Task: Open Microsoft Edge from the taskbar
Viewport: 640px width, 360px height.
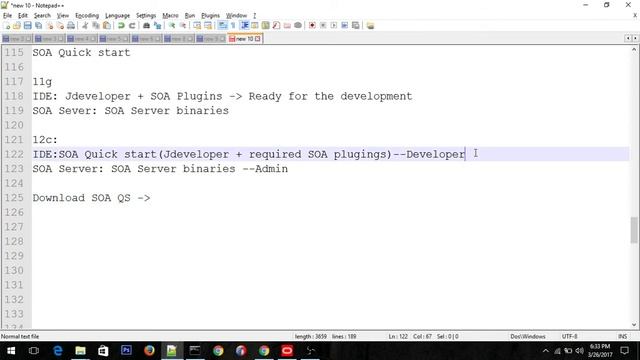Action: (x=58, y=351)
